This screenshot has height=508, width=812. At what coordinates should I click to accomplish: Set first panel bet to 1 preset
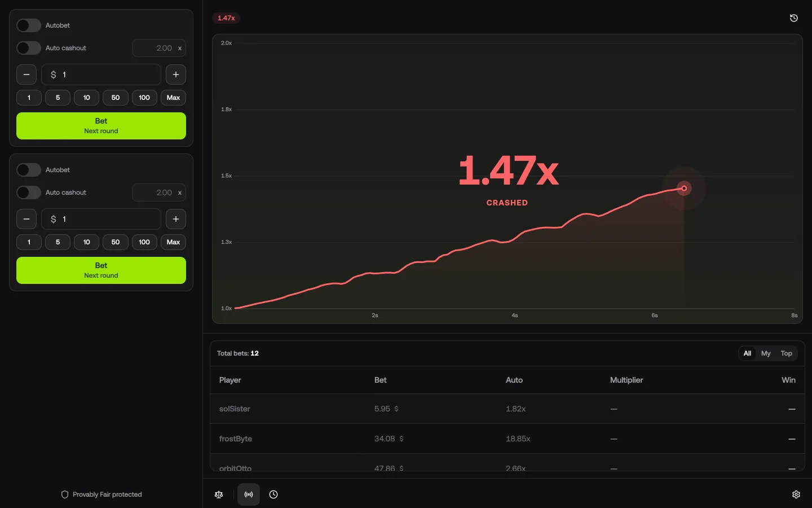pyautogui.click(x=29, y=98)
